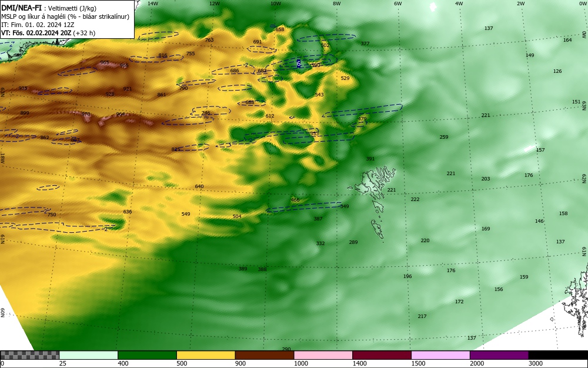Viewport: 588px width, 368px height.
Task: Click the '10W' longitude label
Action: 276,4
